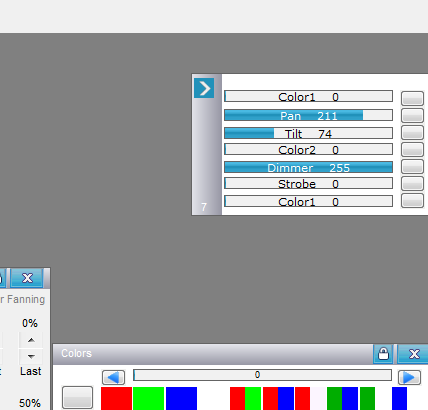Click the blank gray button left of the color swatches
Image resolution: width=428 pixels, height=410 pixels.
pyautogui.click(x=78, y=397)
